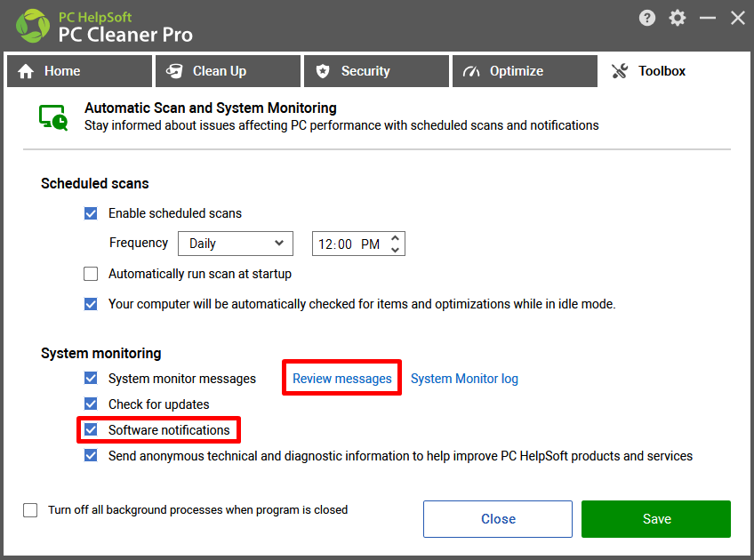Click the Clean Up brush icon
This screenshot has height=560, width=754.
pyautogui.click(x=174, y=71)
